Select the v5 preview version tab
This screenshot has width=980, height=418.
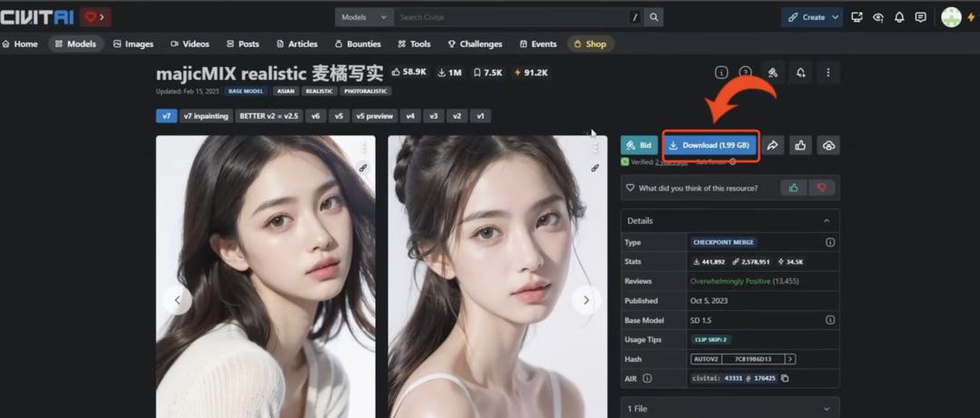pyautogui.click(x=375, y=116)
